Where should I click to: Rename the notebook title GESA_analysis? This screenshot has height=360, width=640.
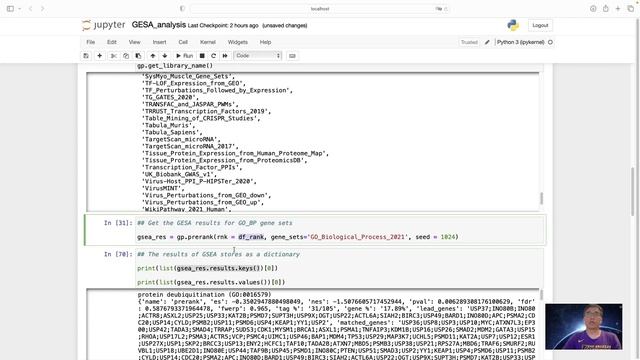pyautogui.click(x=159, y=25)
